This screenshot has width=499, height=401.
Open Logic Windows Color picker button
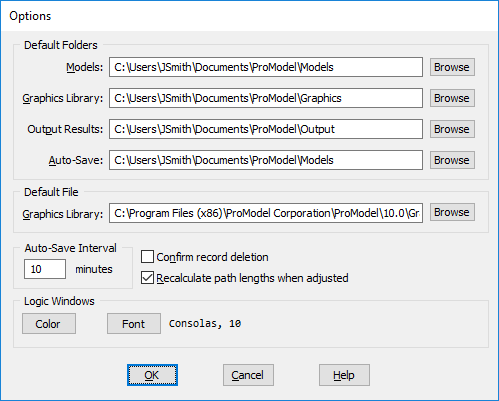coord(49,324)
